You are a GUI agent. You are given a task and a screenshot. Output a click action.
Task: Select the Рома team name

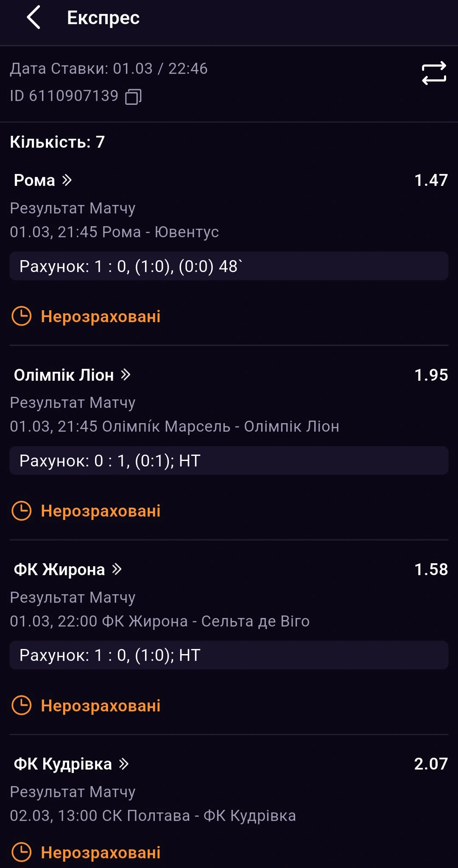tap(34, 180)
